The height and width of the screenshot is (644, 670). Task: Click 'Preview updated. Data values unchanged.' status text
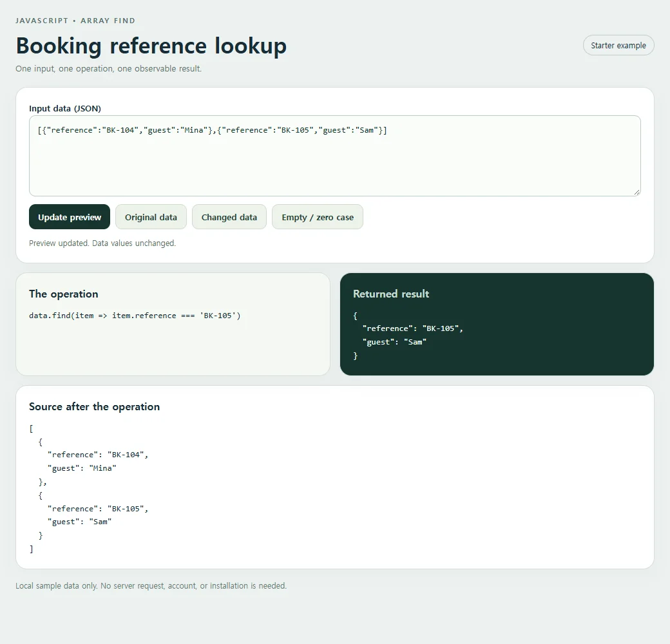click(102, 243)
